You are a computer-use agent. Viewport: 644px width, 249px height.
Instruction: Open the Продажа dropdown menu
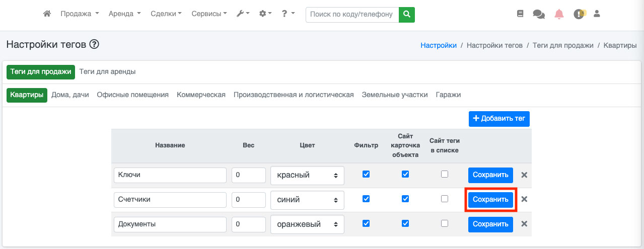pos(80,14)
